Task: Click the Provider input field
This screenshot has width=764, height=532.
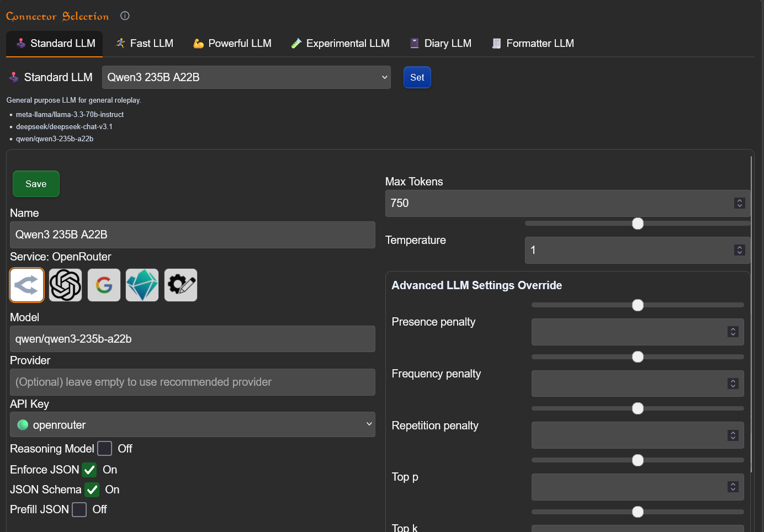Action: (192, 382)
